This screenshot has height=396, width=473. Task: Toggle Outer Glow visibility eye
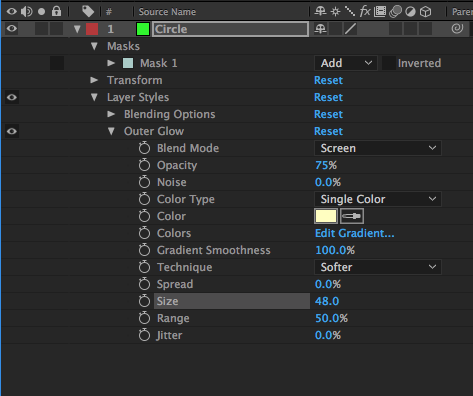click(12, 131)
